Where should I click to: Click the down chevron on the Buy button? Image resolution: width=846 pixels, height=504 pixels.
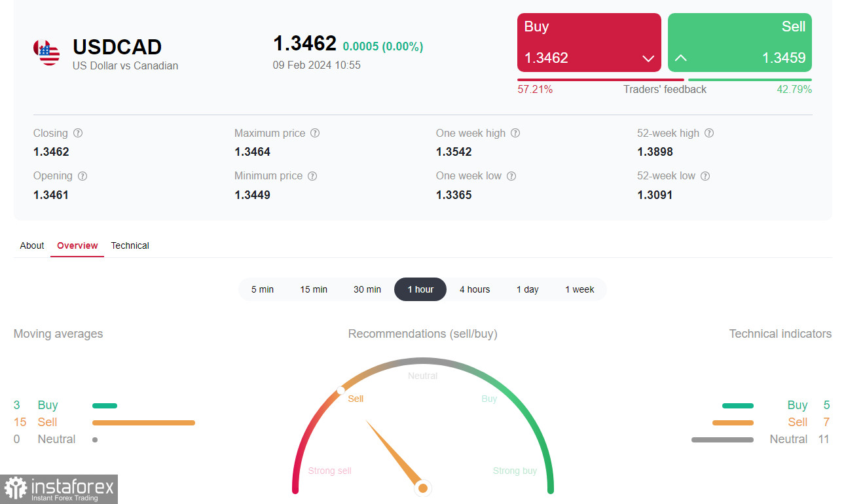648,58
